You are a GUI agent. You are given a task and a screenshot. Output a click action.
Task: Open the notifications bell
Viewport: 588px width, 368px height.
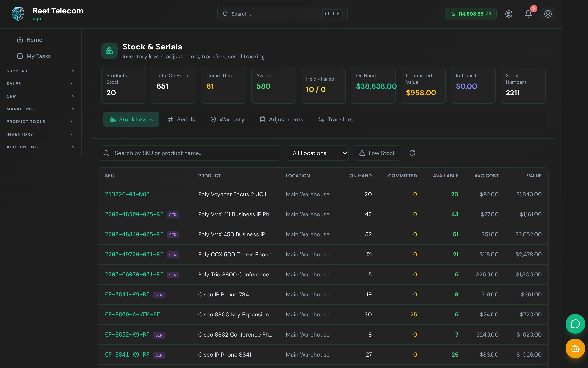[x=528, y=14]
